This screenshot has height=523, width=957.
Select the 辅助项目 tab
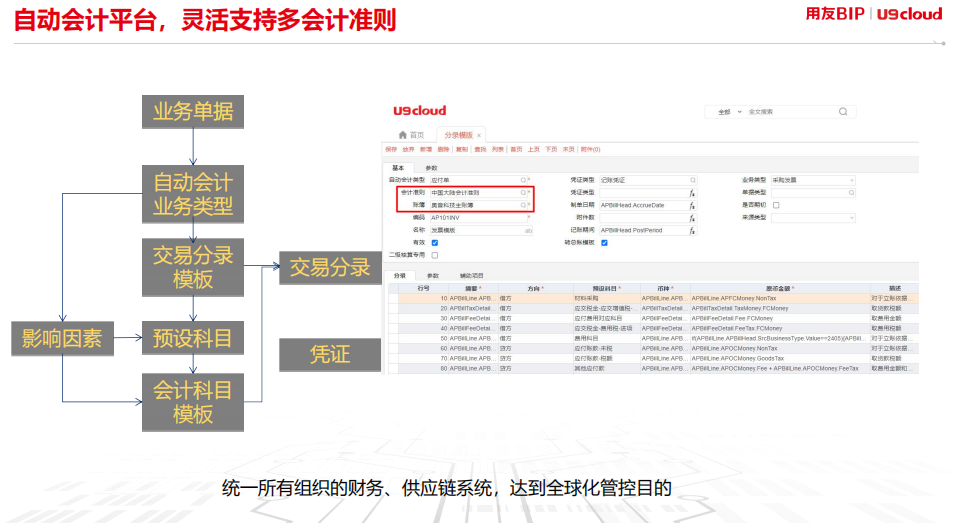pos(471,276)
